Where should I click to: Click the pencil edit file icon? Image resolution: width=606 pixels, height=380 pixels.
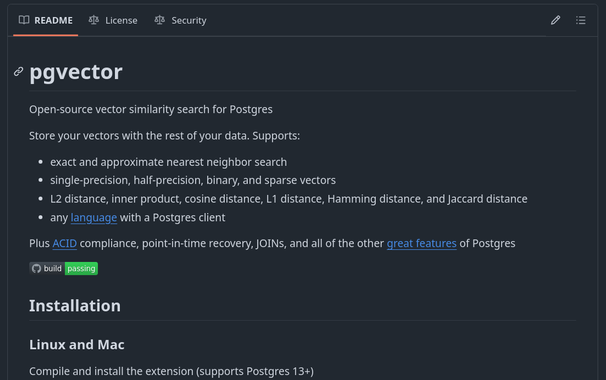[555, 20]
